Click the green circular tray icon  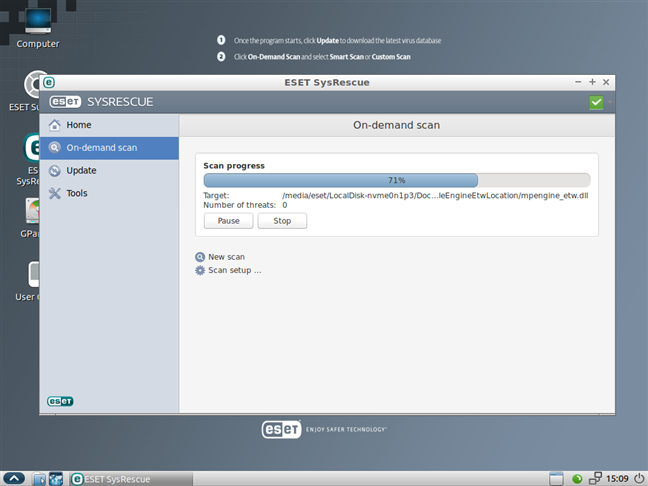pyautogui.click(x=577, y=479)
